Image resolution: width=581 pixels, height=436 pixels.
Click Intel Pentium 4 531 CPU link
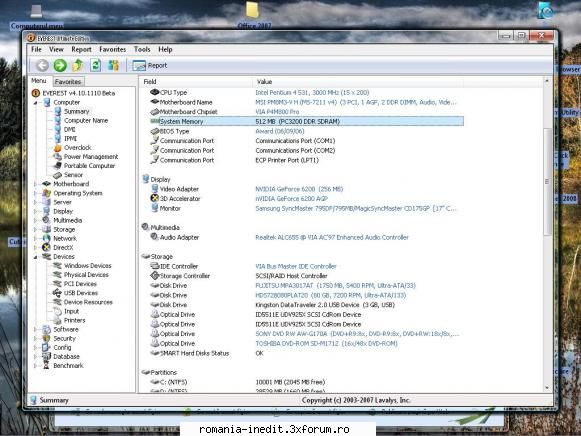pos(312,93)
